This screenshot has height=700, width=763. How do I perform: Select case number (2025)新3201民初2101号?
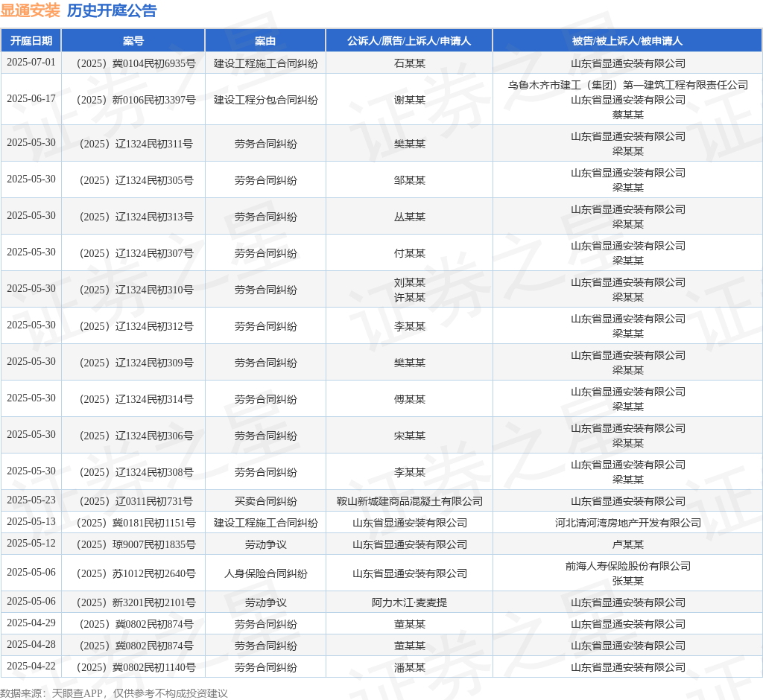pos(133,602)
